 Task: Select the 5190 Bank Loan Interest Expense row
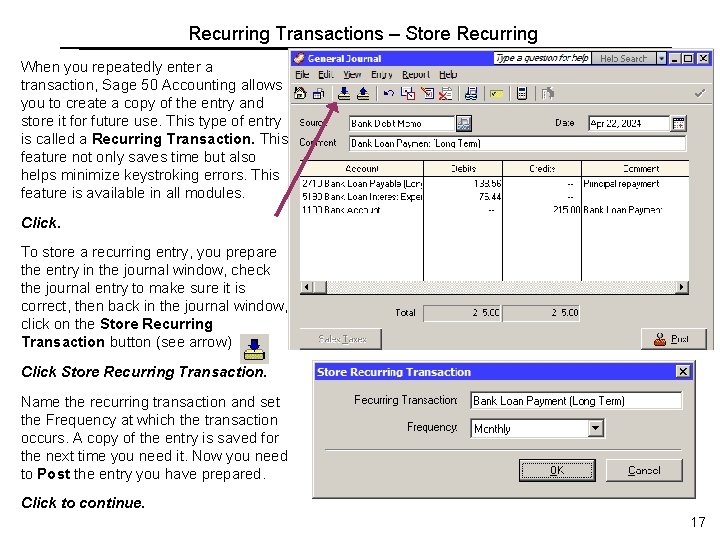494,197
